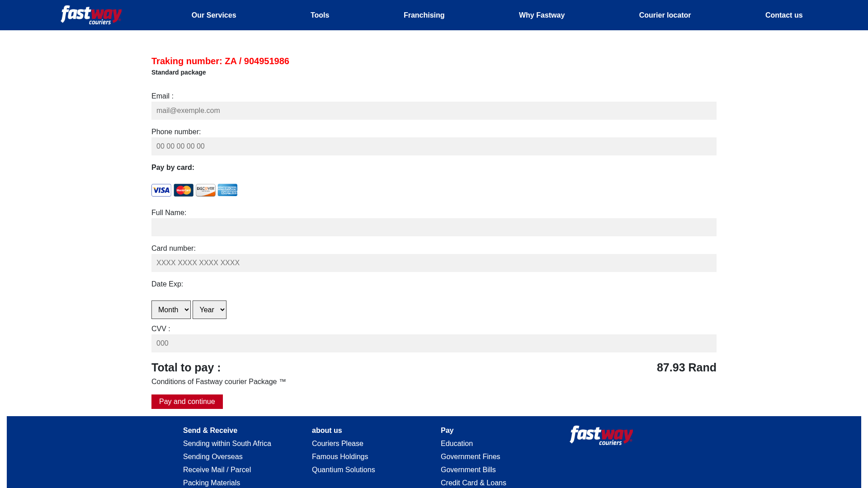This screenshot has width=868, height=488.
Task: Select the Why Fastway menu item
Action: (542, 15)
